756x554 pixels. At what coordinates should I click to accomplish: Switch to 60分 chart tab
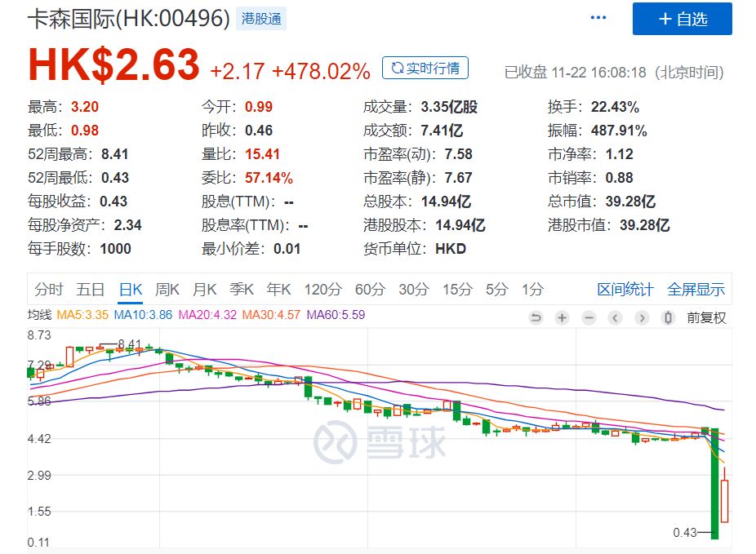370,290
